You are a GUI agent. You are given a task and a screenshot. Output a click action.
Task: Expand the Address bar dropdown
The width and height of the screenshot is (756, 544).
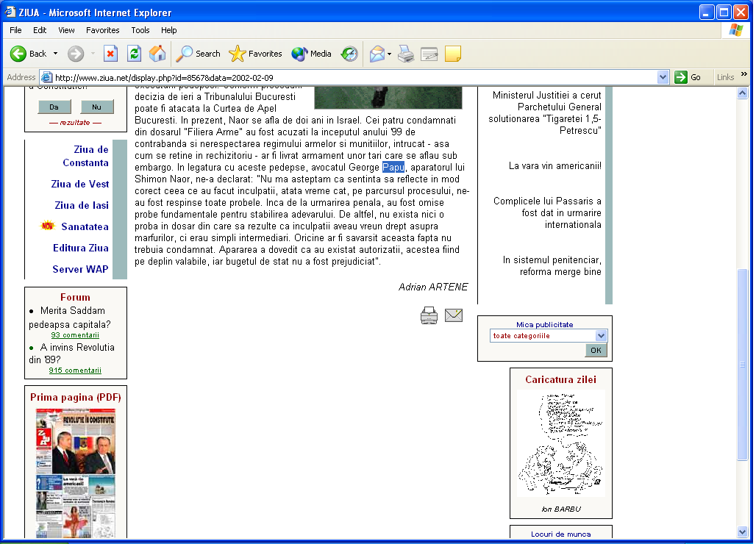[x=663, y=77]
